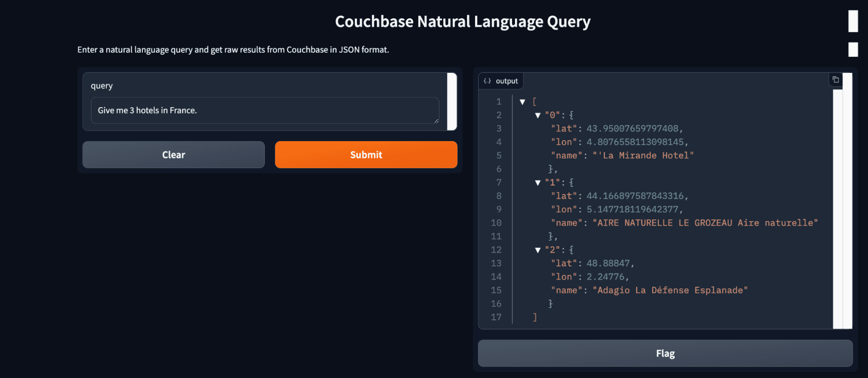Click the Adagio La Défense Esplanade name value

coord(670,290)
